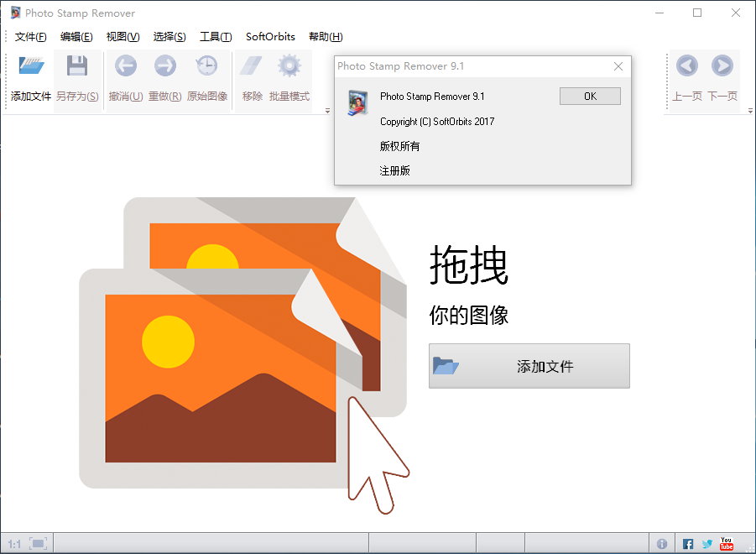Go to previous page with round arrow icon
Screen dimensions: 756x554
pyautogui.click(x=687, y=65)
